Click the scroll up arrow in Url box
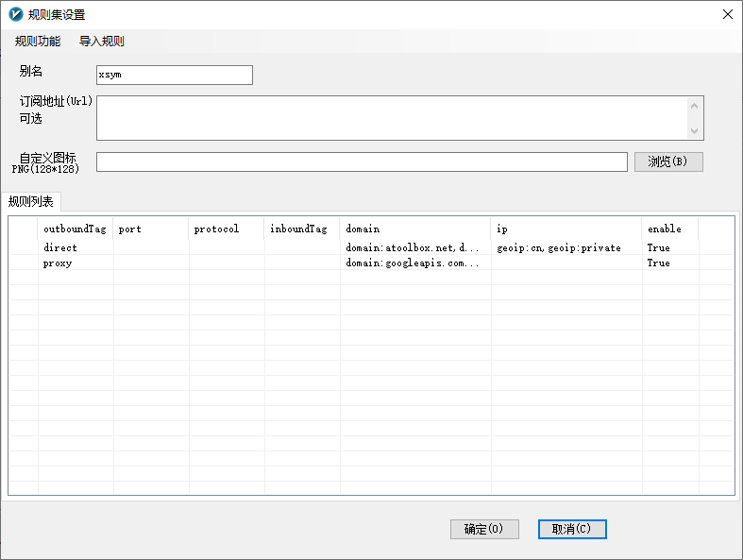This screenshot has height=560, width=743. [694, 106]
